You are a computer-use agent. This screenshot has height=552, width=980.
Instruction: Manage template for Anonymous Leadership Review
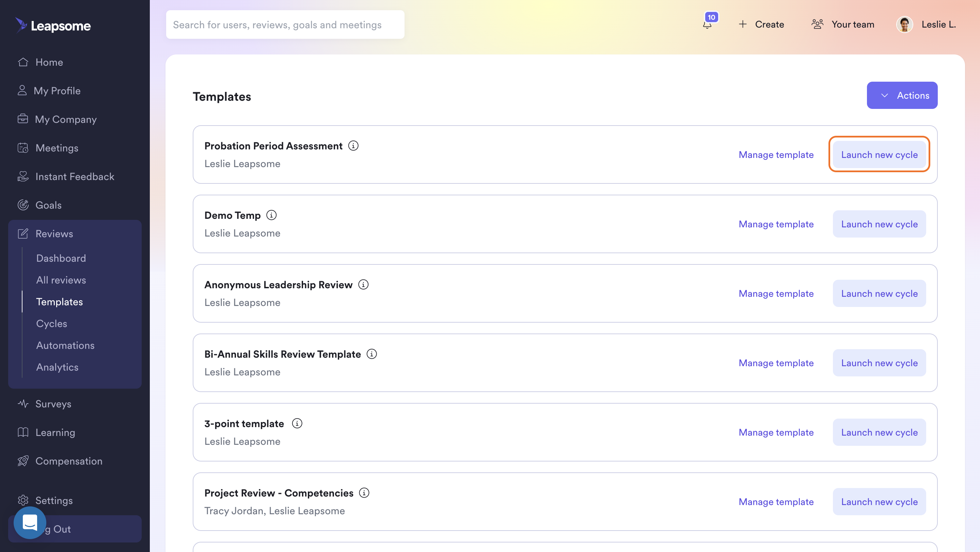click(776, 293)
